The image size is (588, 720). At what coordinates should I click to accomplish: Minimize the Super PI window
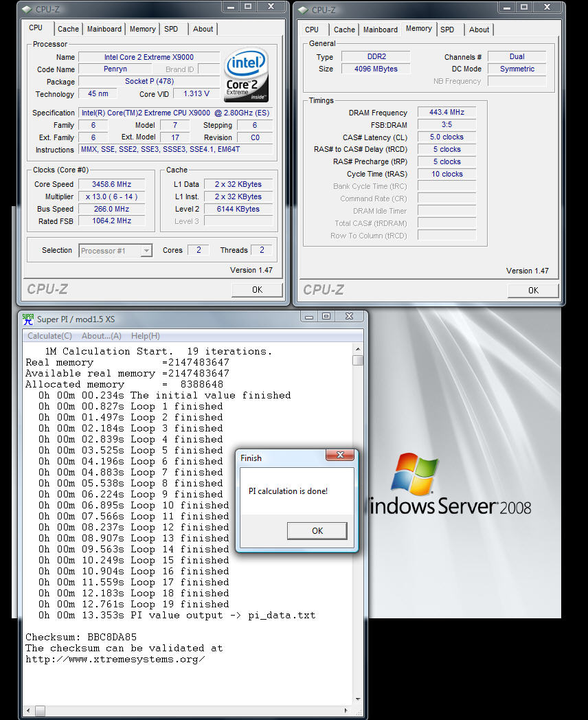pyautogui.click(x=309, y=317)
